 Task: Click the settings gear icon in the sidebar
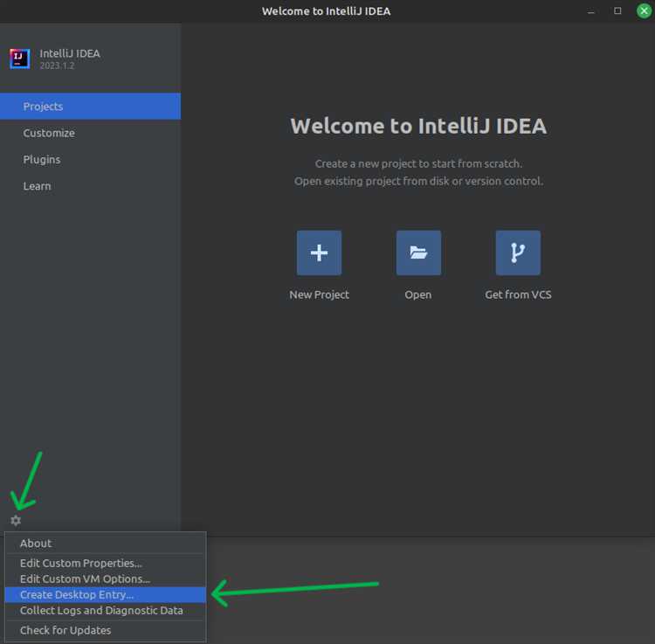point(16,521)
